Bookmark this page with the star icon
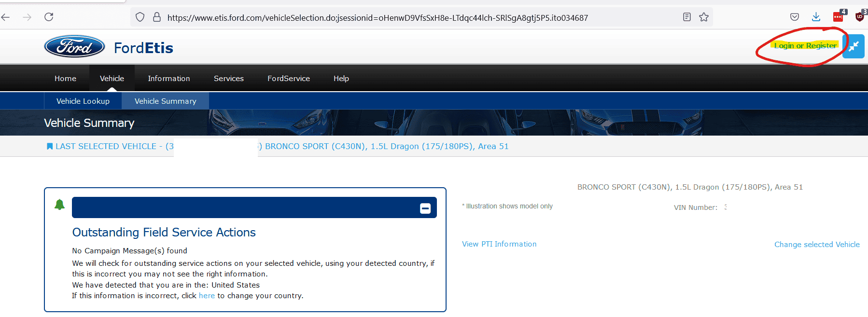The height and width of the screenshot is (317, 868). tap(704, 17)
